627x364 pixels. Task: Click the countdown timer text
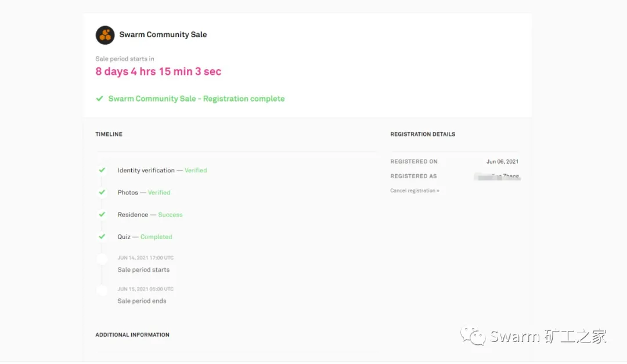(158, 71)
